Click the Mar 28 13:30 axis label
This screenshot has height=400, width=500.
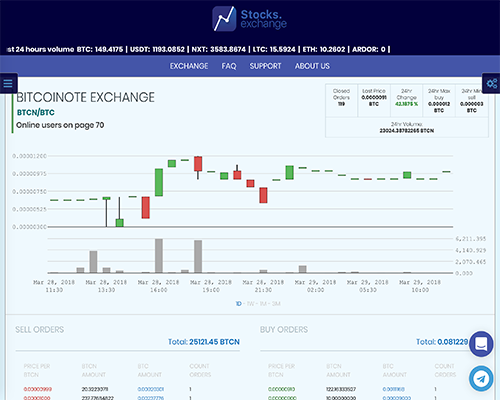pyautogui.click(x=106, y=286)
